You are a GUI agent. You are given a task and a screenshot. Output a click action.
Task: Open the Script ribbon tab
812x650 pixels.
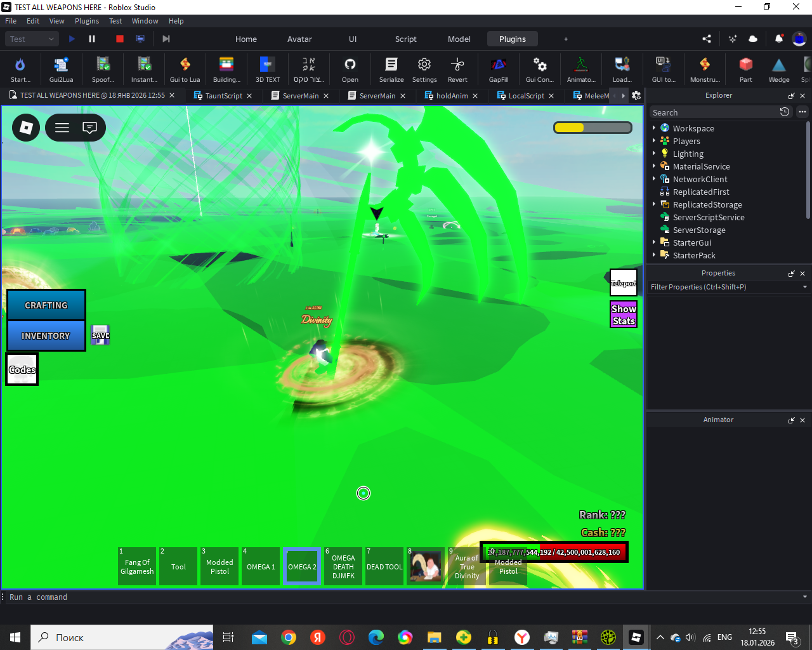pyautogui.click(x=406, y=39)
